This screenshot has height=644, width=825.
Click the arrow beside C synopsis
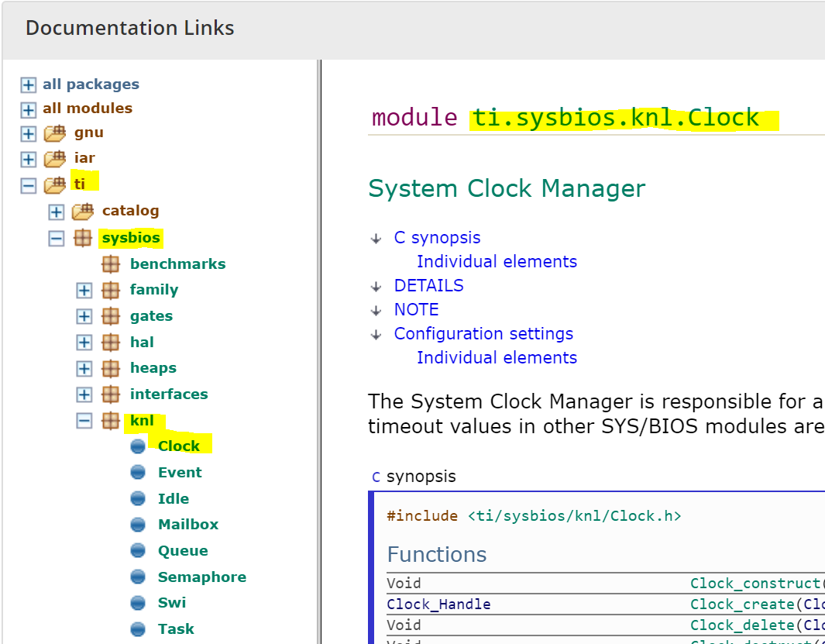point(376,239)
